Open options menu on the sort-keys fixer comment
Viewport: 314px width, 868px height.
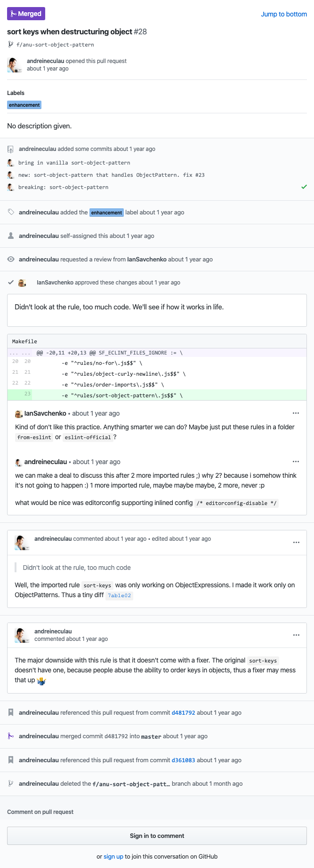coord(296,635)
